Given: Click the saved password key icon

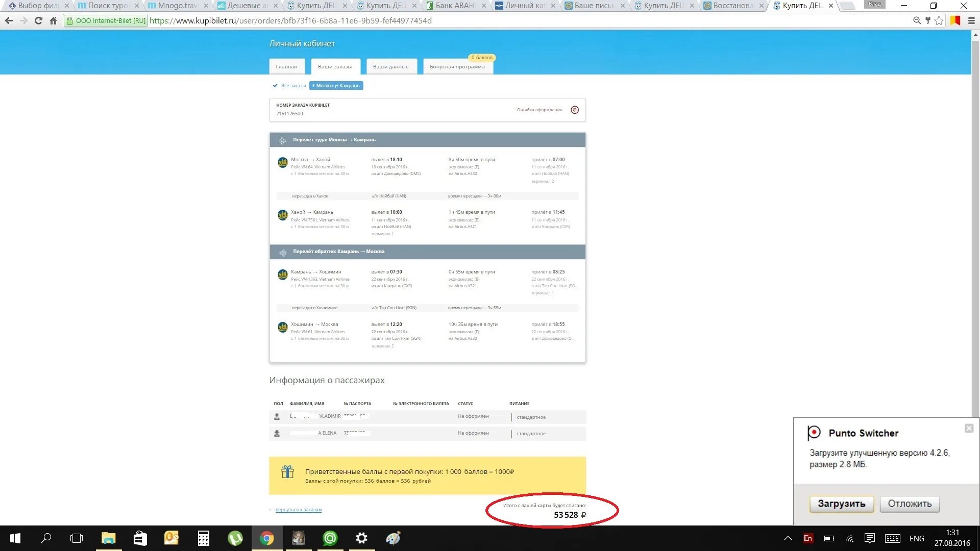Looking at the screenshot, I should [928, 21].
